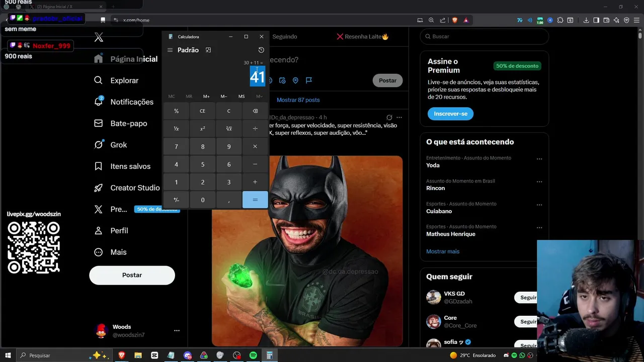Click the X logo in the sidebar
Screen dimensions: 644x362
(99, 37)
